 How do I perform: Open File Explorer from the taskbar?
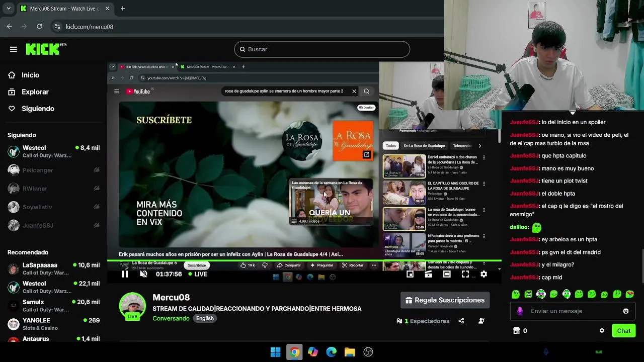[x=350, y=352]
